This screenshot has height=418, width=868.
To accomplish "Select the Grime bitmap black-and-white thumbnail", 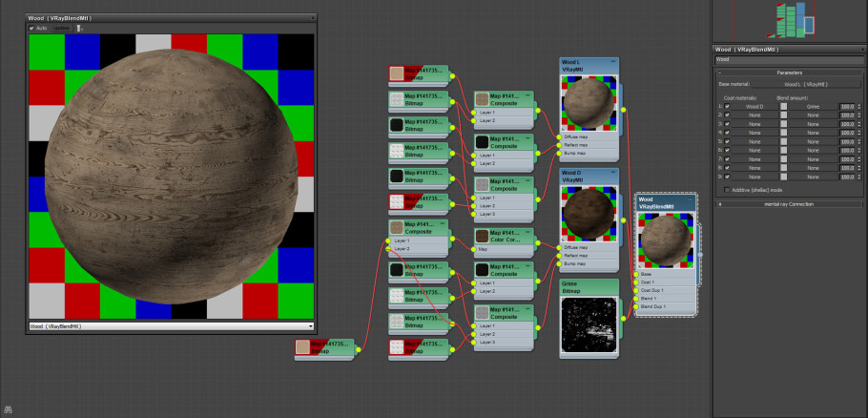I will coord(589,325).
